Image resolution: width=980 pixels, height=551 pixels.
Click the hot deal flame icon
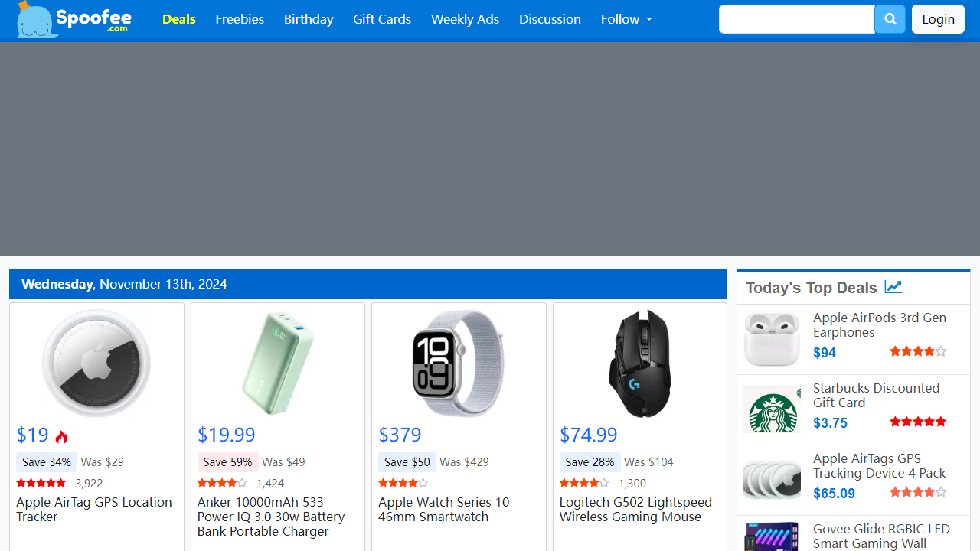pos(62,436)
